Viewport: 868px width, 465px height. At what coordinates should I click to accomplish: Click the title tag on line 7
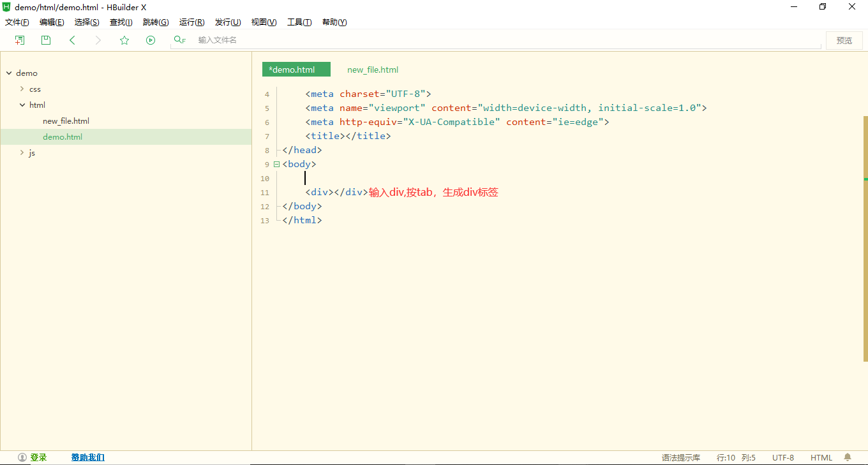pyautogui.click(x=348, y=136)
